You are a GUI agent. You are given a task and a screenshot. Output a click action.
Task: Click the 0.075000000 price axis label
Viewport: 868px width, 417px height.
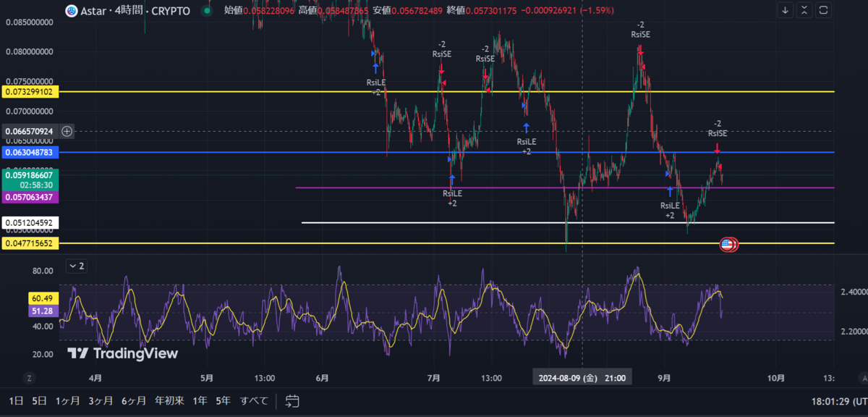pyautogui.click(x=30, y=81)
